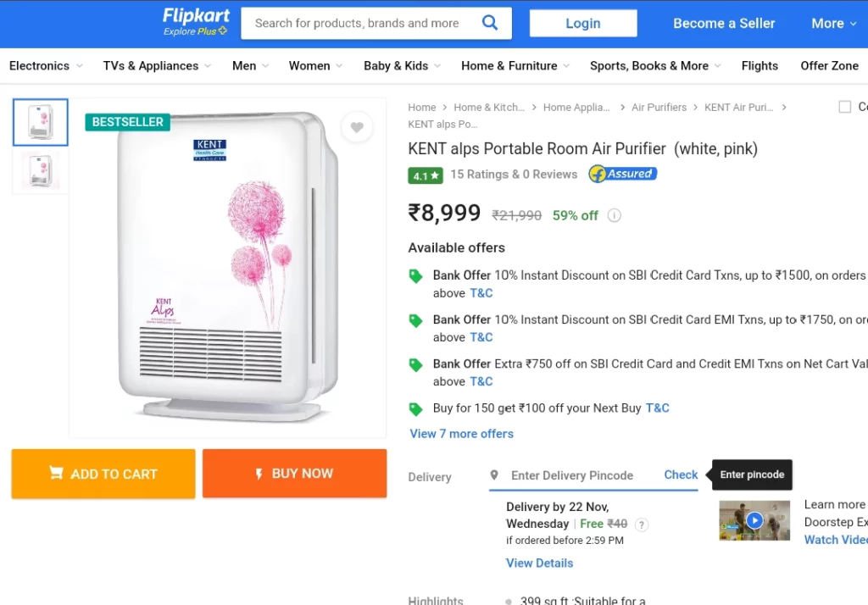868x605 pixels.
Task: Add product to wishlist via heart icon
Action: click(x=357, y=127)
